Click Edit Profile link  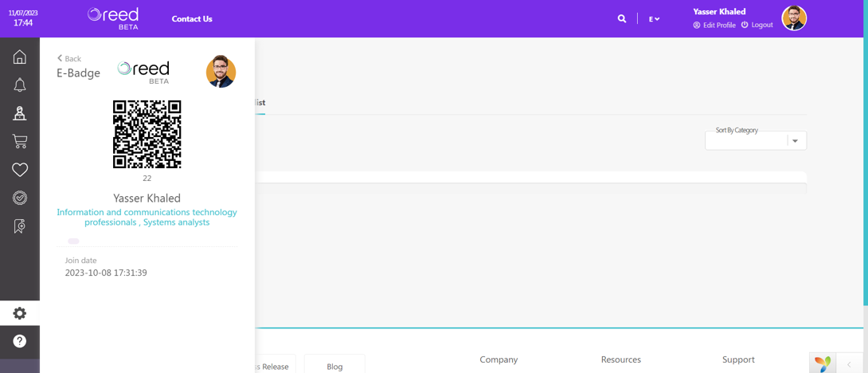[714, 25]
